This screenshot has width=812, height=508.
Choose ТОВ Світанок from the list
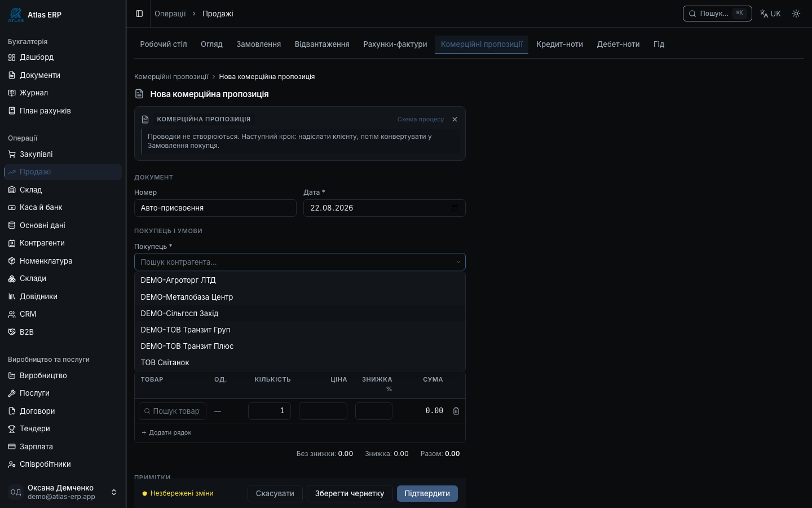point(300,362)
